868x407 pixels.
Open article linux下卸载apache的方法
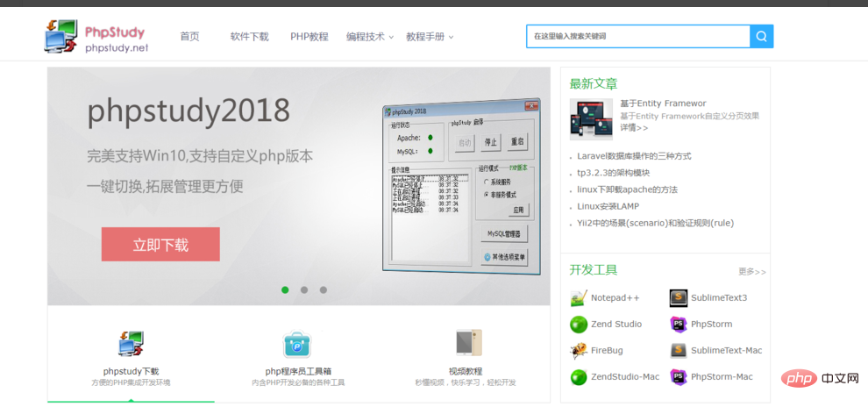[x=627, y=189]
